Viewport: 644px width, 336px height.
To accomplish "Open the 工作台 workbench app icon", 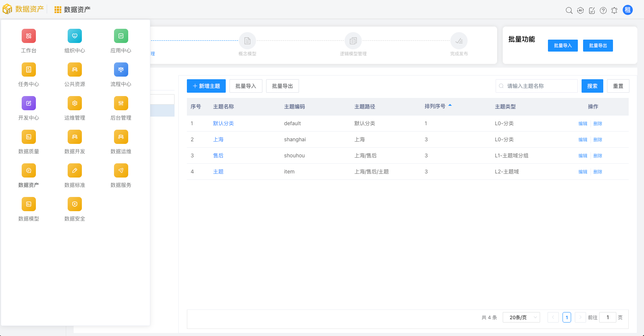I will coord(29,36).
